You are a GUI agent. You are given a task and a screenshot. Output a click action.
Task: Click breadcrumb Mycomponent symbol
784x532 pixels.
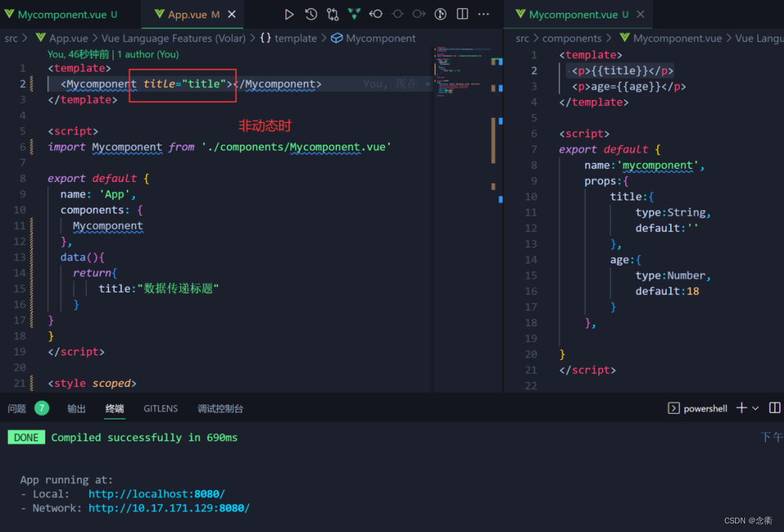click(380, 38)
